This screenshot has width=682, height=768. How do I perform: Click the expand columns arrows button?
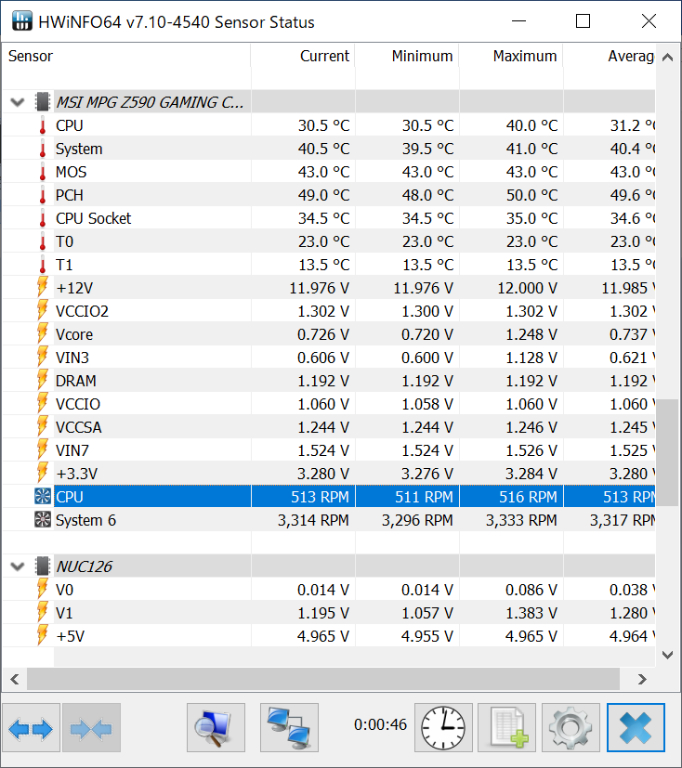tap(31, 728)
